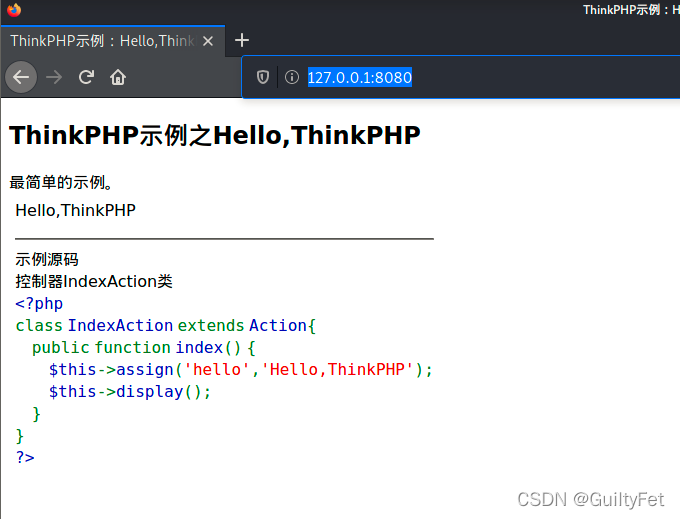Go back with the back arrow button
680x519 pixels.
(21, 77)
